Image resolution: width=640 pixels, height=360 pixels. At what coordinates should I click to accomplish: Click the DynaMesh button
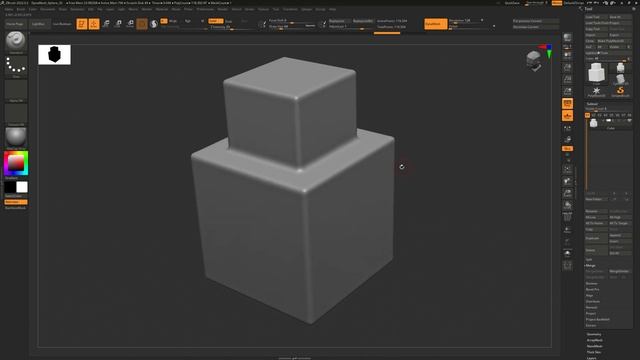tap(436, 24)
